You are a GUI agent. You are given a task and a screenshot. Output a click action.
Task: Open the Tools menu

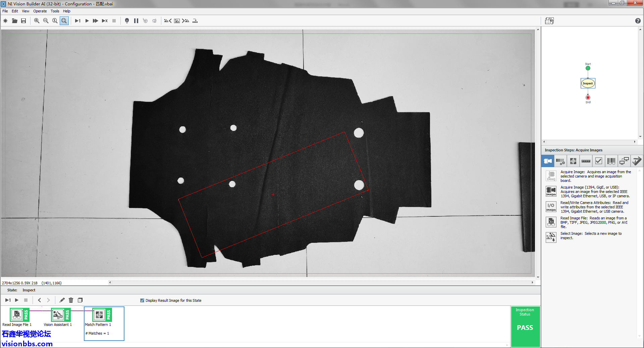point(55,11)
